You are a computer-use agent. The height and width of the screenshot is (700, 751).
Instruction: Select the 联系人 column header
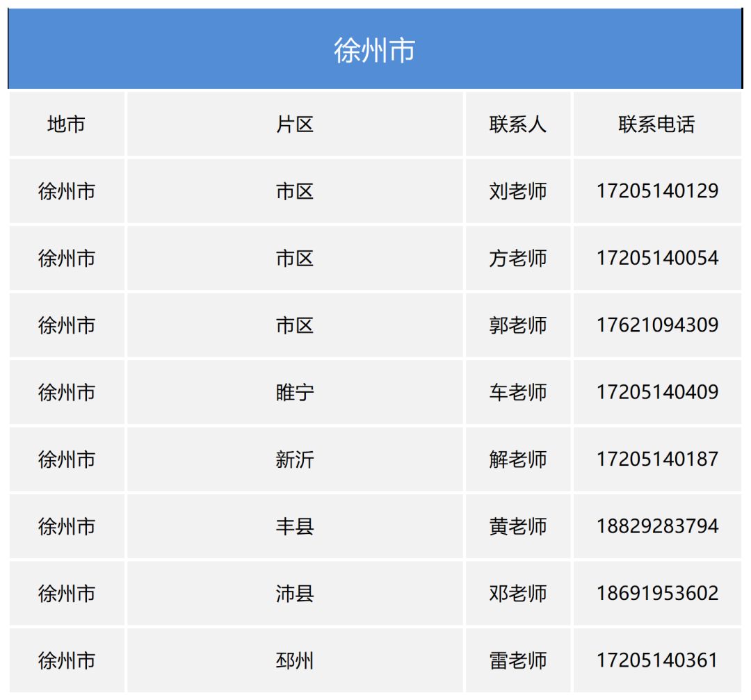(518, 125)
